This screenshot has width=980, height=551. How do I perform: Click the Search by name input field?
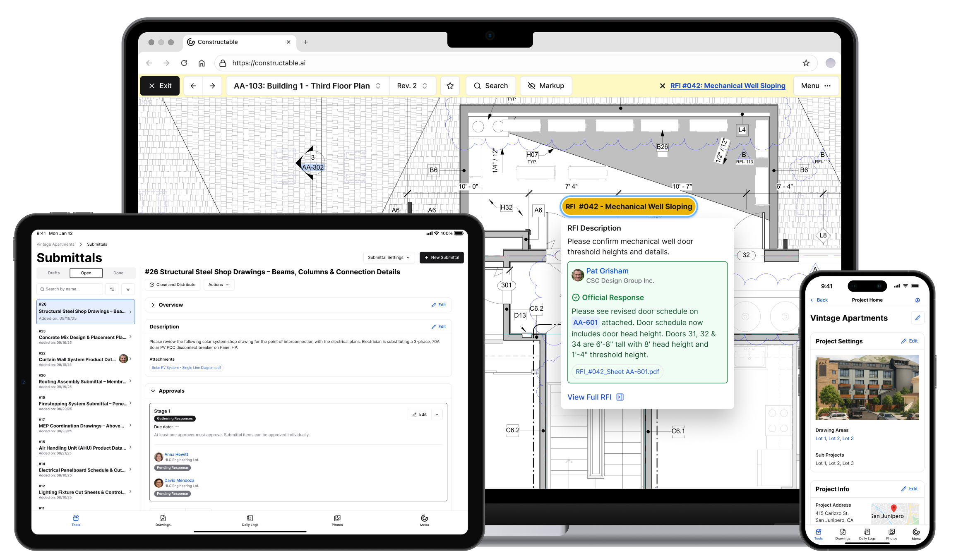coord(70,289)
